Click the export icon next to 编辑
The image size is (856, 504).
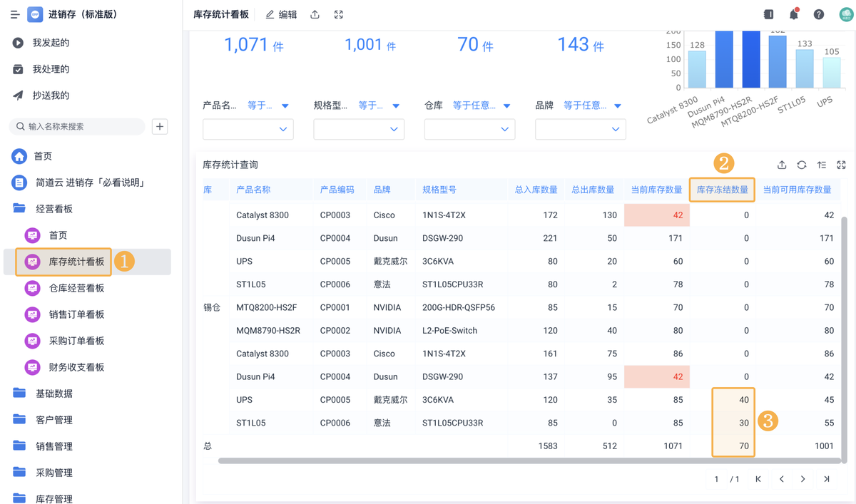315,14
